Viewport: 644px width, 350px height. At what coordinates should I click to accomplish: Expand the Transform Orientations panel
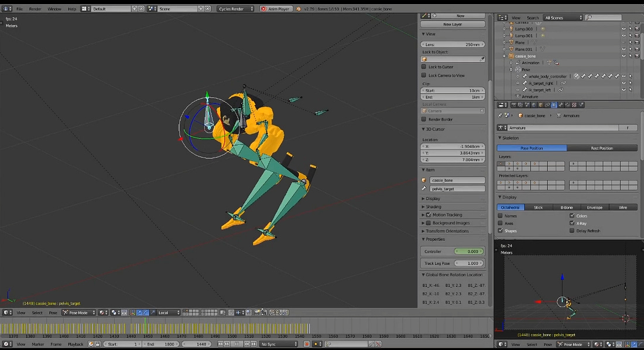point(424,231)
